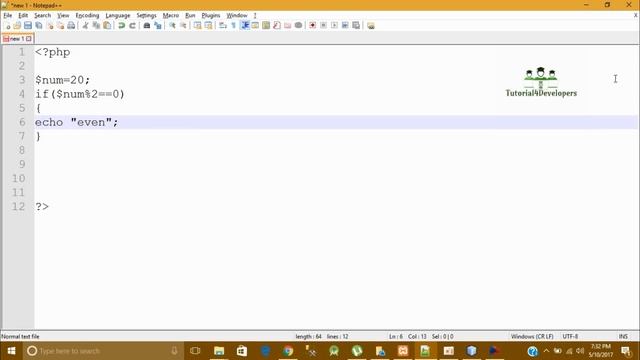Open Find dialog with binoculars icon

147,26
